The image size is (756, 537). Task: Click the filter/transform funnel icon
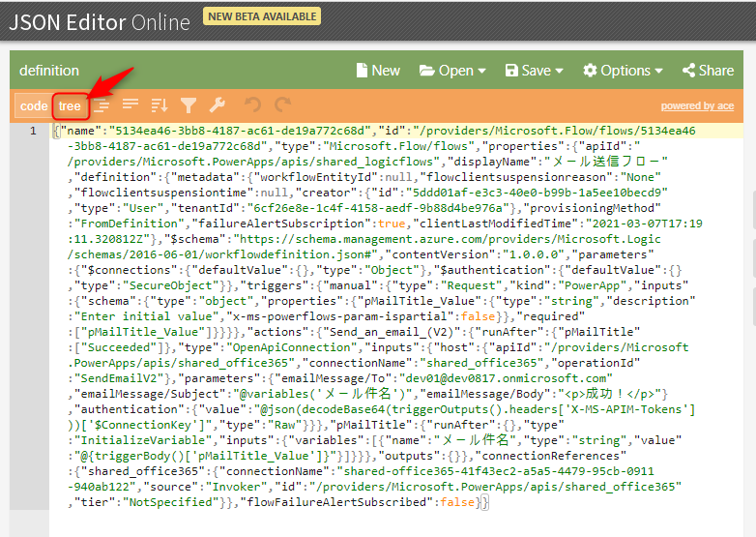click(x=189, y=105)
